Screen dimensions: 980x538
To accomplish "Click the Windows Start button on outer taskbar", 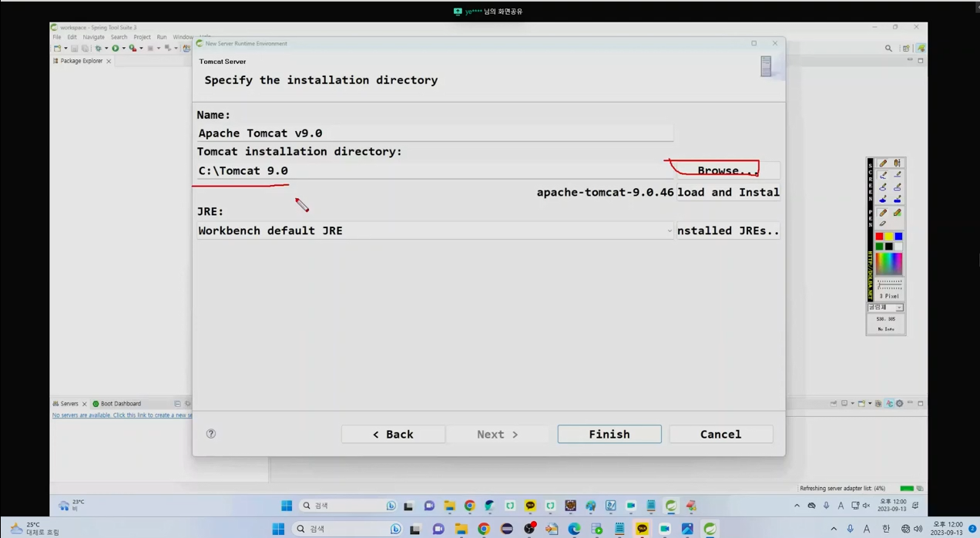I will (278, 529).
